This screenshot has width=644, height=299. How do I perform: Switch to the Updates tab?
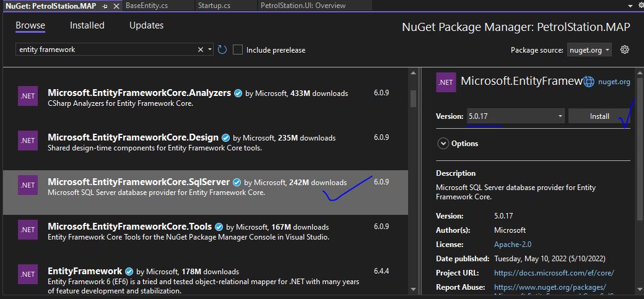click(146, 25)
